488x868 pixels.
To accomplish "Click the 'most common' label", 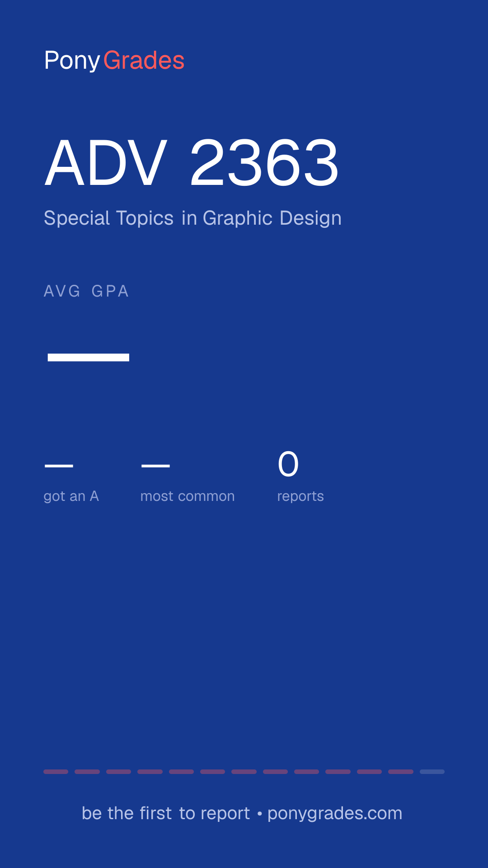I will (x=188, y=496).
